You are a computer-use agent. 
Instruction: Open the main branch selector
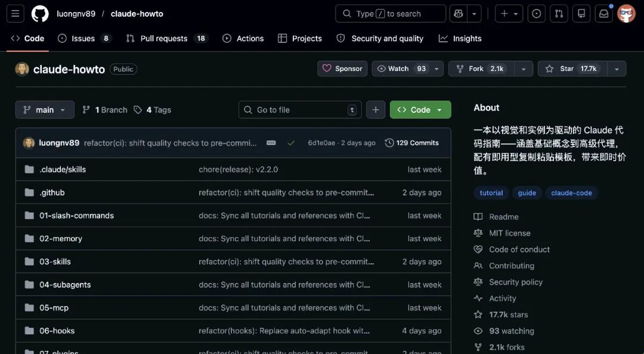click(x=45, y=110)
